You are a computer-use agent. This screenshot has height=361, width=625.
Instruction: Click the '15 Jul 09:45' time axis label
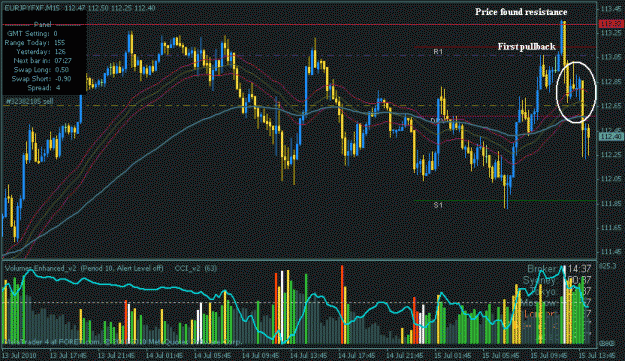point(549,355)
